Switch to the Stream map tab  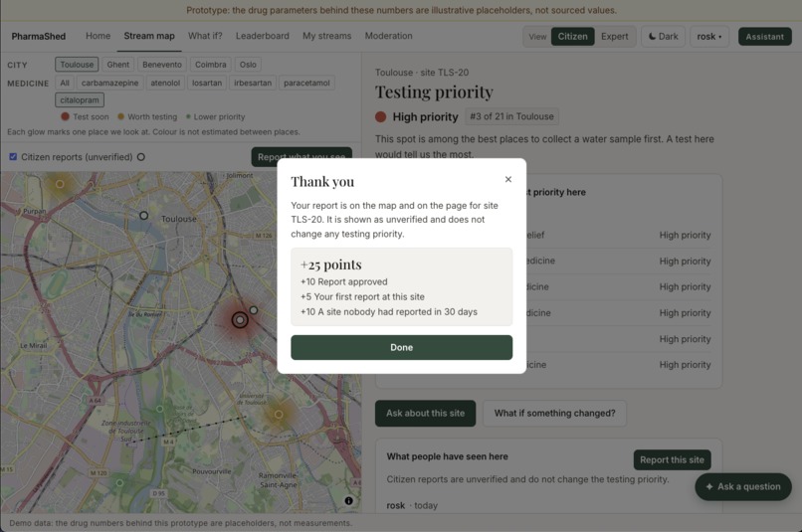pyautogui.click(x=149, y=36)
